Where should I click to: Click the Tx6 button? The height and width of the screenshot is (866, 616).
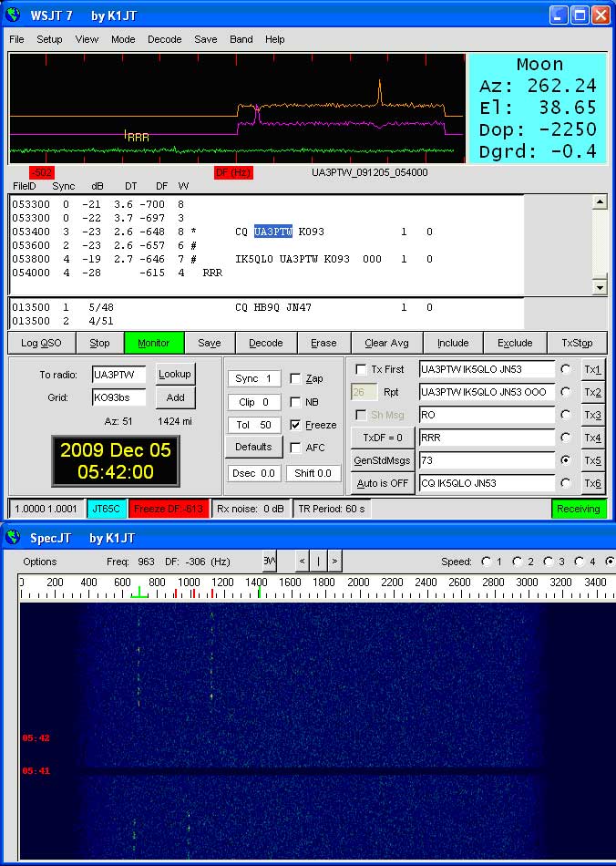pyautogui.click(x=593, y=483)
